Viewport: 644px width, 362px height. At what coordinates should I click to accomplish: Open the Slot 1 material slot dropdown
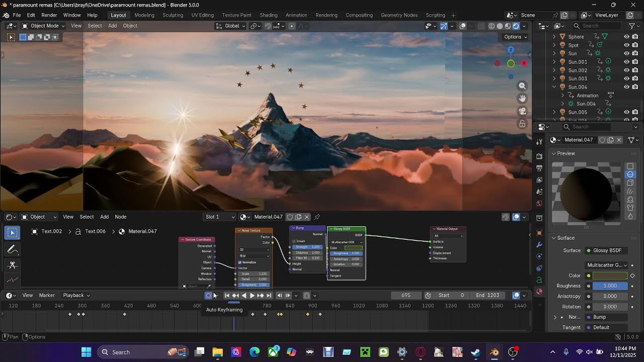[219, 217]
